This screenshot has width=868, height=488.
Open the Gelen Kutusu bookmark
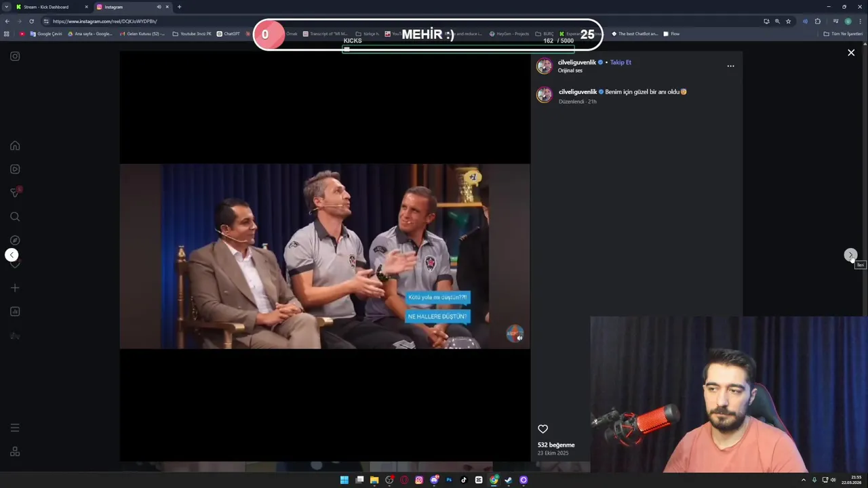click(142, 34)
